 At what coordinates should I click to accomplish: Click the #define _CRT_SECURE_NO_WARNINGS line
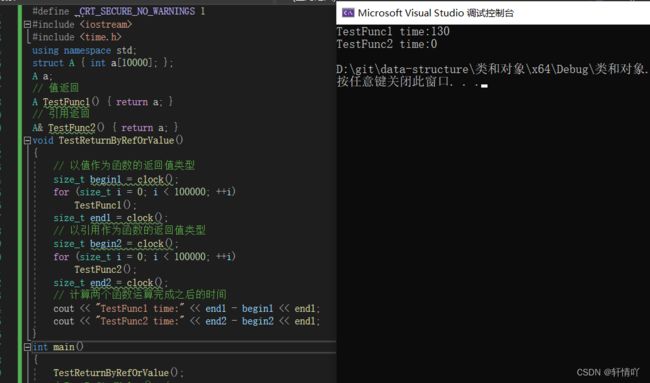[119, 11]
